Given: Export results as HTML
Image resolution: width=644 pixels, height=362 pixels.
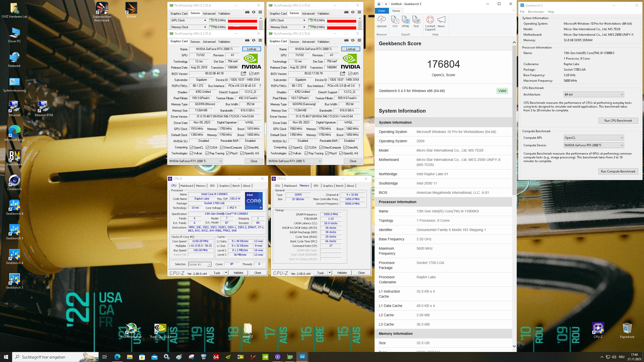Looking at the screenshot, I should 406,22.
